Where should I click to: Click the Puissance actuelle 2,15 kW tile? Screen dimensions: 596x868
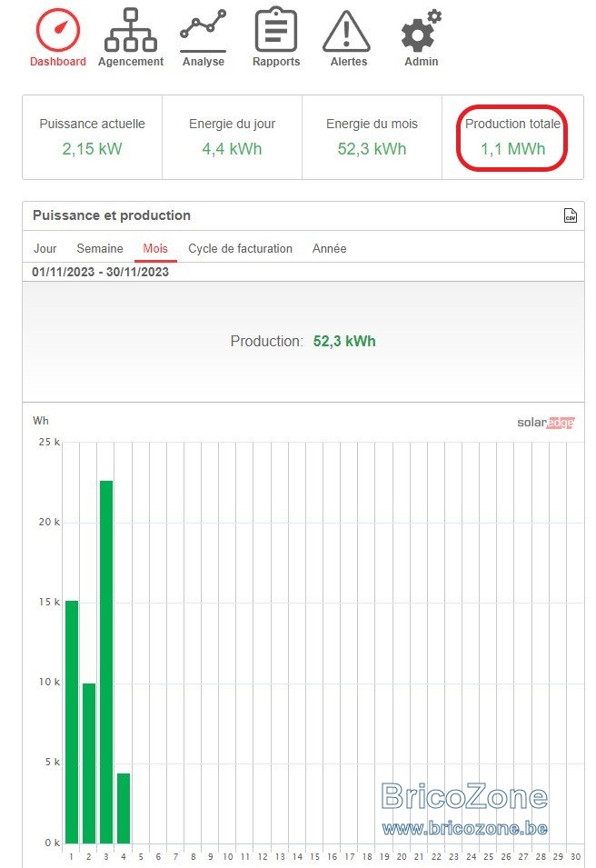93,137
